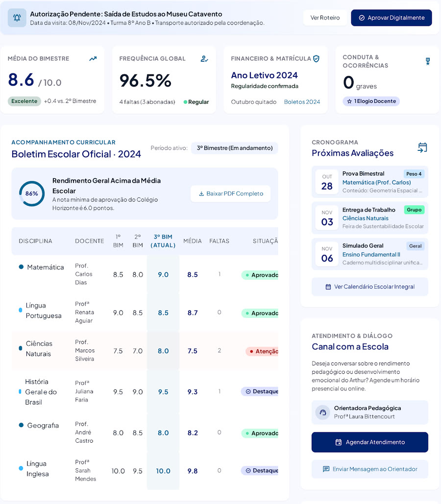Open Ver Calendário Escolar Integral

coord(370,287)
